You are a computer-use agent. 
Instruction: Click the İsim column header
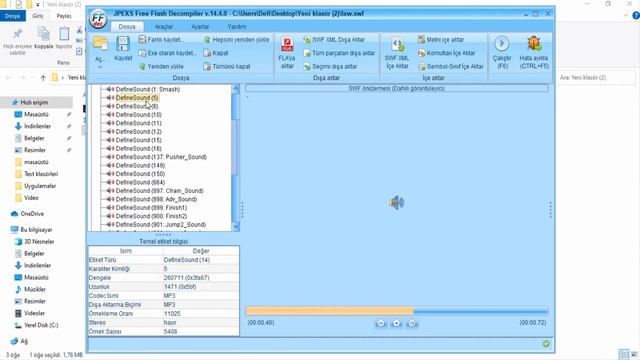coord(126,251)
